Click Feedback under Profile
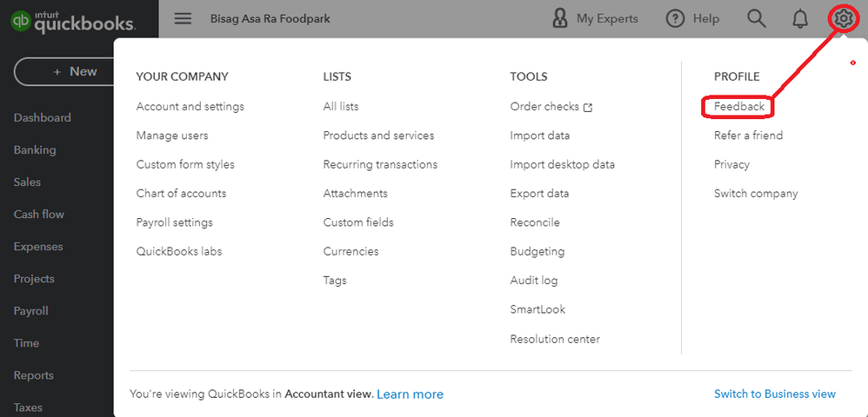The image size is (868, 417). click(739, 106)
